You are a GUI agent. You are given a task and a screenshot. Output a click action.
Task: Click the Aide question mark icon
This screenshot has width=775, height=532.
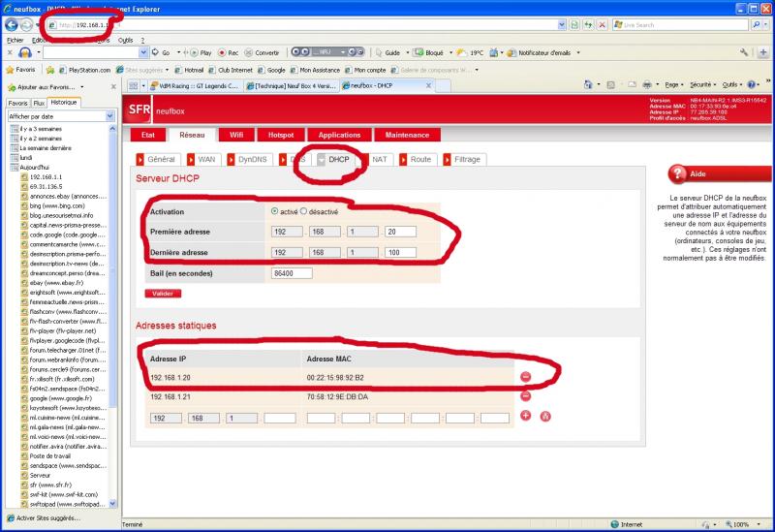click(677, 173)
